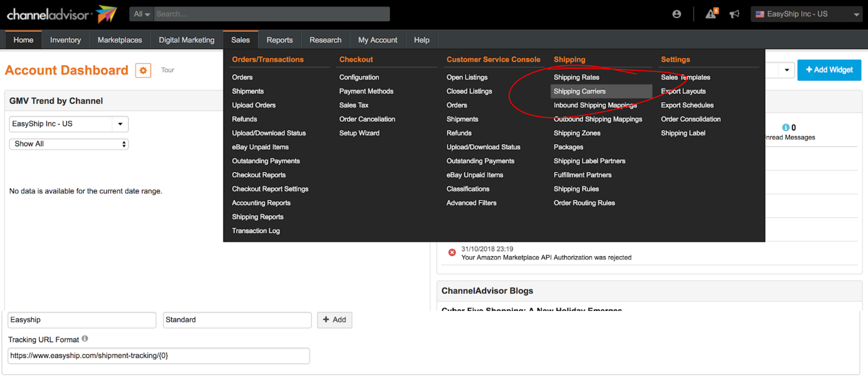Screen dimensions: 868x379
Task: Open the Research menu
Action: (325, 40)
